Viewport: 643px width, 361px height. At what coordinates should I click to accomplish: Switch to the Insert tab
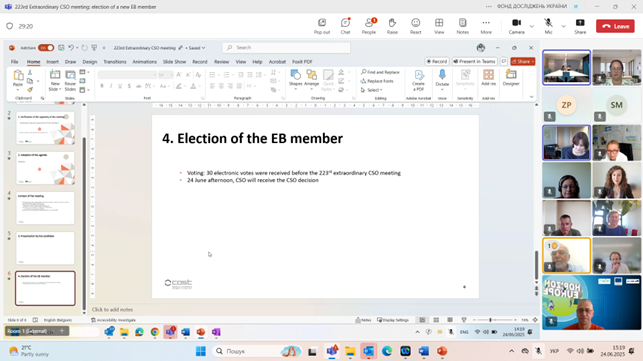point(52,62)
